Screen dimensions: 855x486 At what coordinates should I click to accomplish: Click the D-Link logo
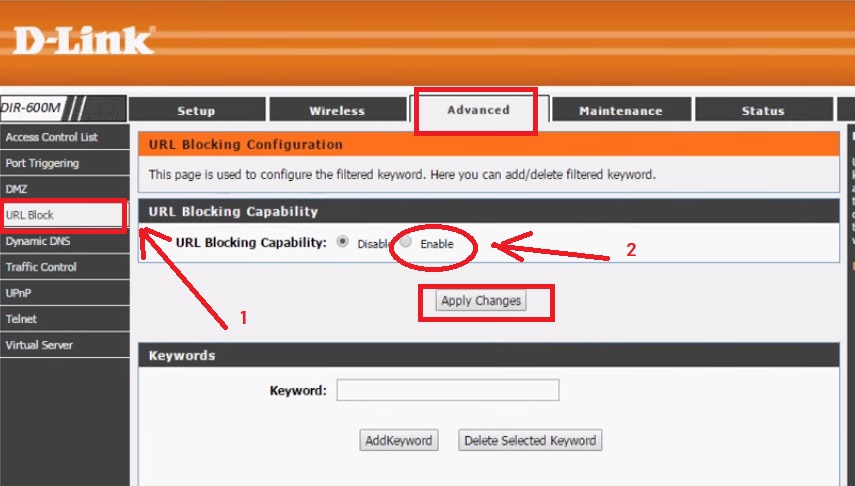[x=84, y=41]
